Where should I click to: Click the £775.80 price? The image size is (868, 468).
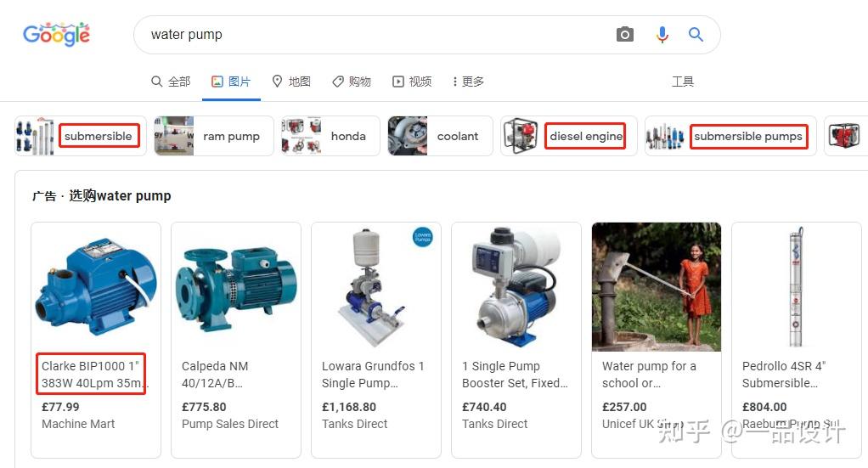pos(204,407)
